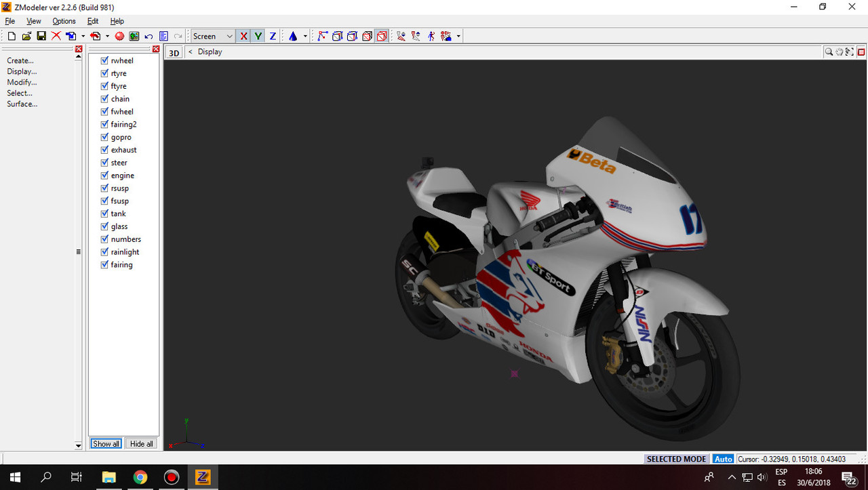
Task: Open the Windows Start menu
Action: pos(15,477)
